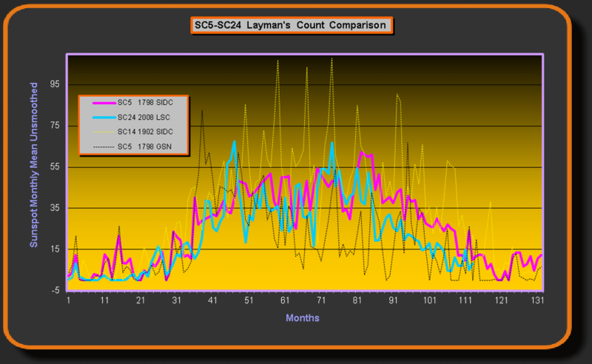The width and height of the screenshot is (592, 364).
Task: Click the 55 y-axis tick label
Action: pyautogui.click(x=53, y=167)
